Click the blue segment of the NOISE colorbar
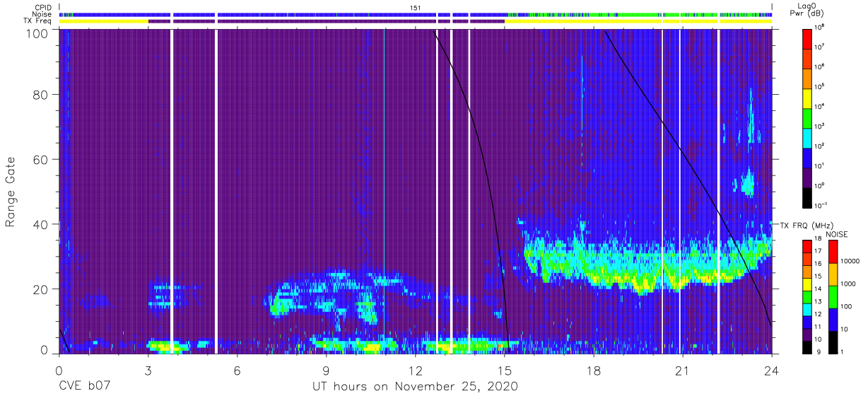The width and height of the screenshot is (868, 401). [x=833, y=318]
